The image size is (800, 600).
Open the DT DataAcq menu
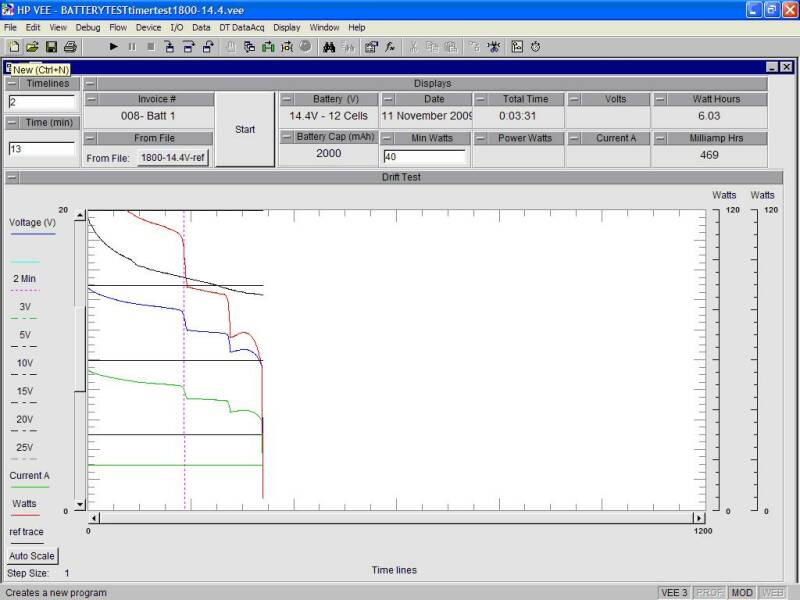(x=242, y=28)
